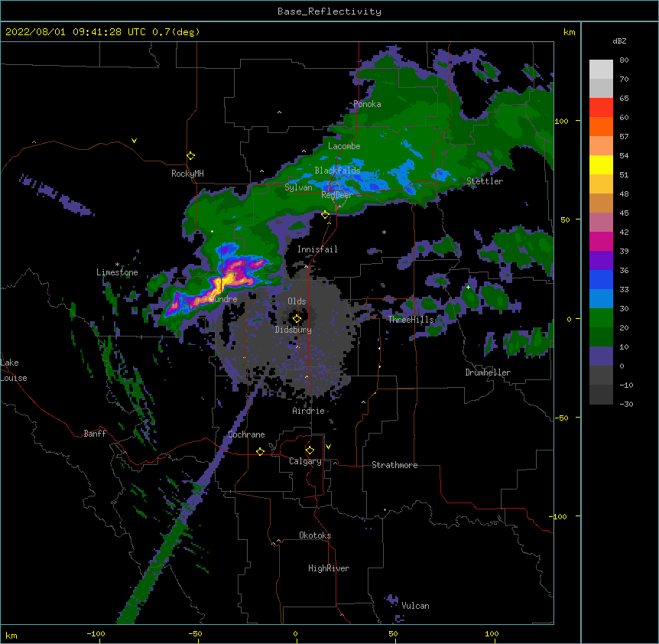This screenshot has width=659, height=644.
Task: Click the Limestone label
Action: coord(117,272)
